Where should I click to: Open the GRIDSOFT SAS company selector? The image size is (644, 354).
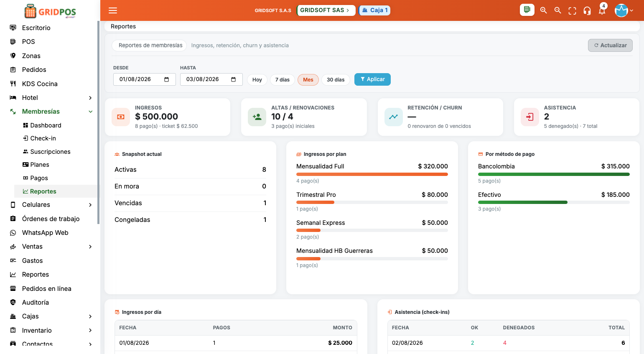[326, 10]
